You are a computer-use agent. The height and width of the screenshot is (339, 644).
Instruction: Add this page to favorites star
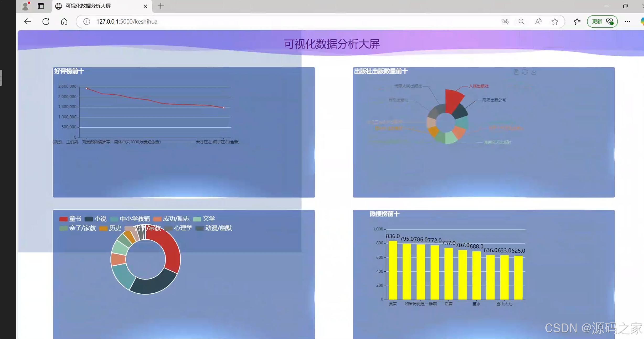pos(555,21)
